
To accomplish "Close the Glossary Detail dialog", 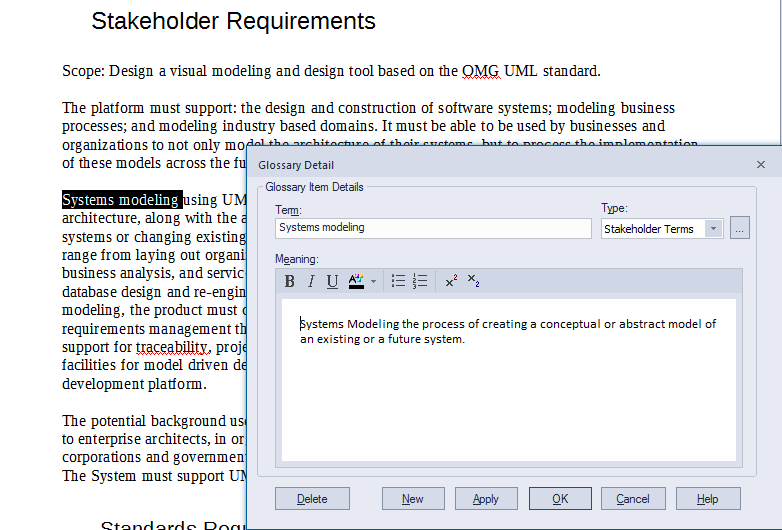I will [x=761, y=165].
